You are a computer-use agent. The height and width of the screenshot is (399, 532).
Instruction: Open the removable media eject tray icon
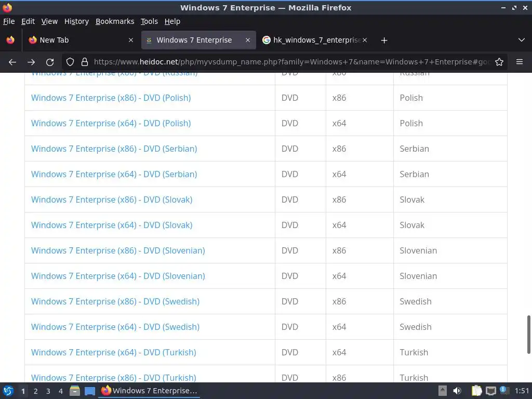click(443, 391)
